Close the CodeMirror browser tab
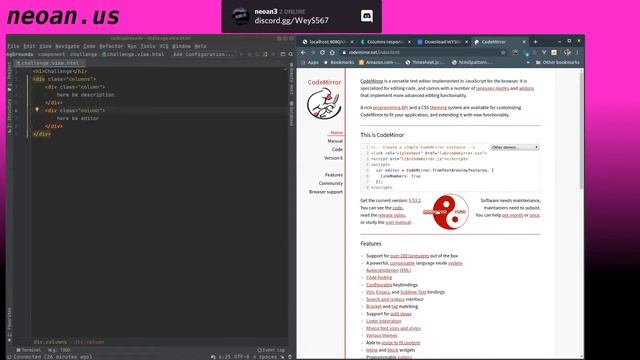 point(524,42)
